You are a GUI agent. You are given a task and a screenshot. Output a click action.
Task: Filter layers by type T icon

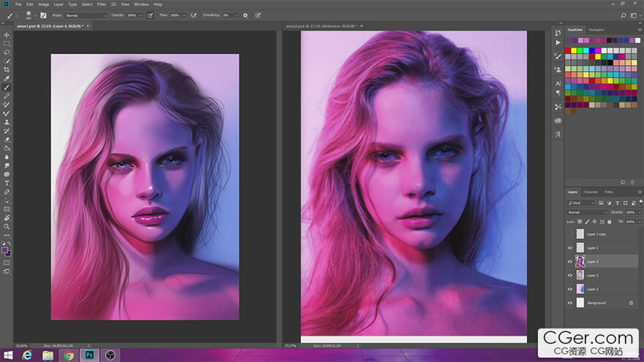click(618, 203)
